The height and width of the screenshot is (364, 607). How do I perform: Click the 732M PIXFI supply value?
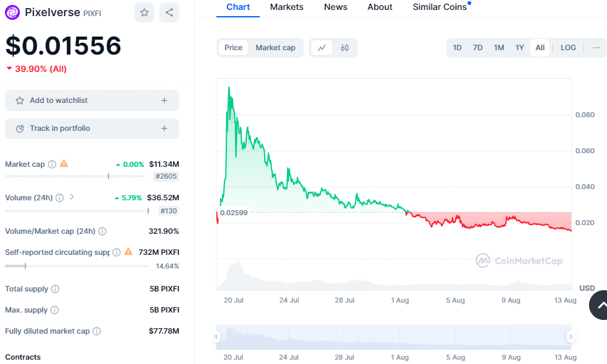click(159, 252)
